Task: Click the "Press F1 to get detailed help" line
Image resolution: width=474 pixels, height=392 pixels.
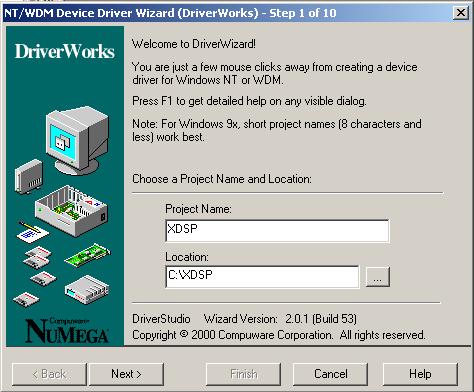Action: click(249, 101)
